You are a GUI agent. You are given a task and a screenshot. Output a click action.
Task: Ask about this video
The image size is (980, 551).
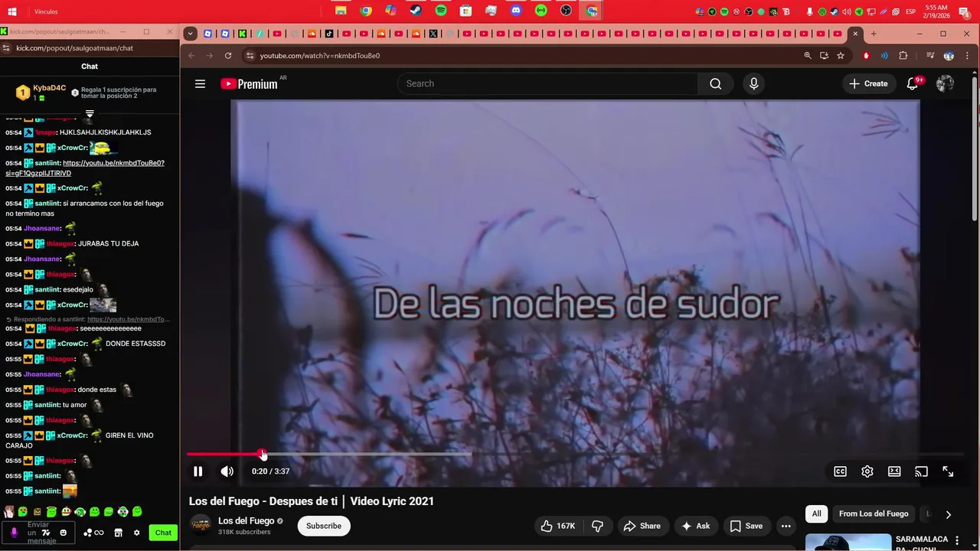click(695, 526)
